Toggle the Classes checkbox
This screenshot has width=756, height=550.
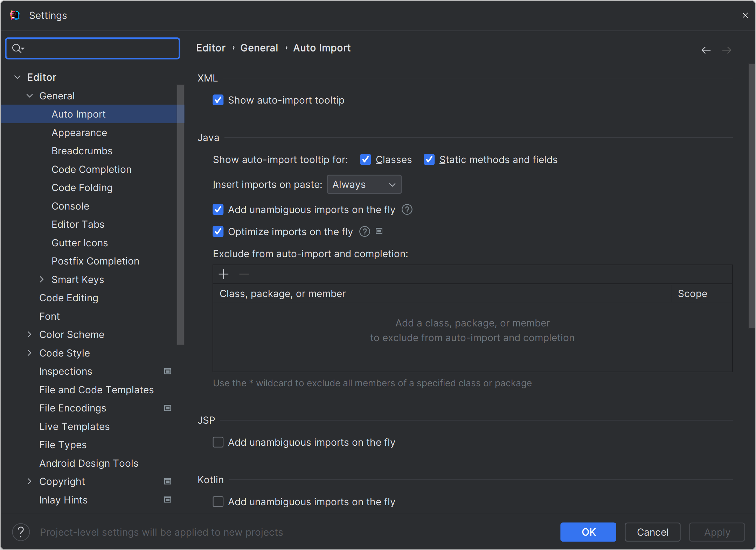click(366, 160)
